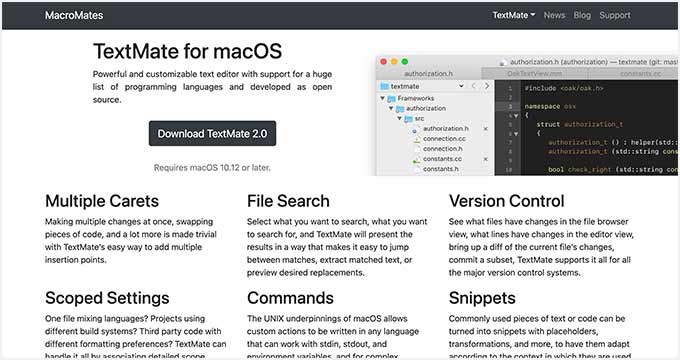
Task: Click the constants.cc file icon
Action: tap(416, 160)
